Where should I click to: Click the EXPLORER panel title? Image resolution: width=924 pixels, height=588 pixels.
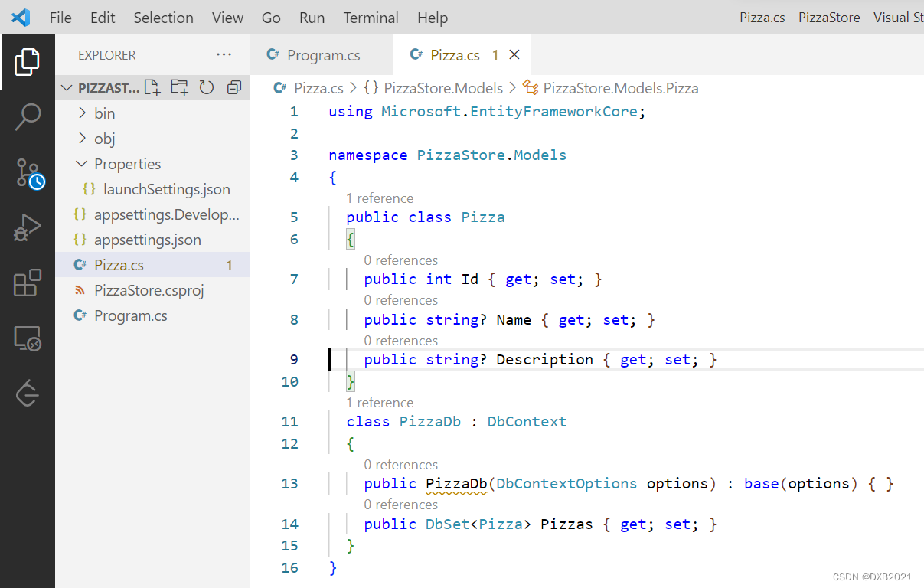[x=107, y=55]
